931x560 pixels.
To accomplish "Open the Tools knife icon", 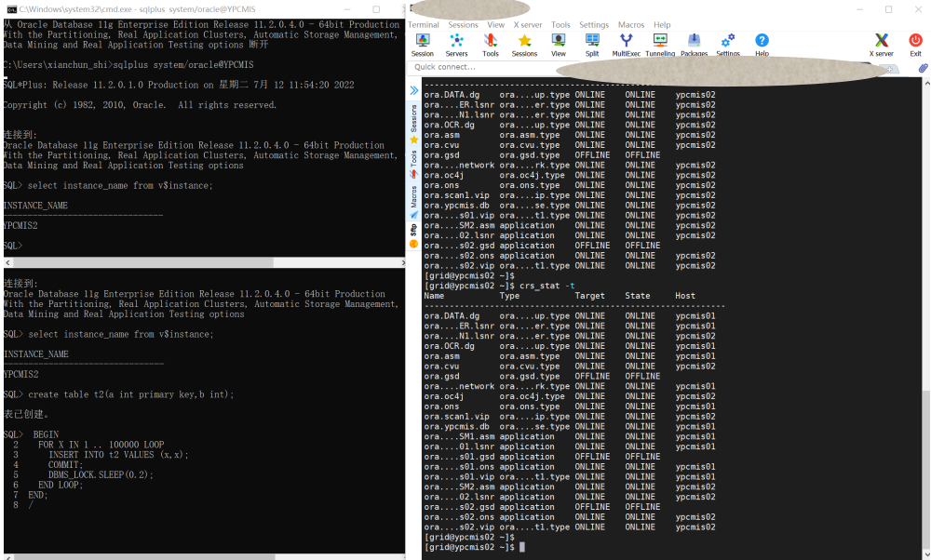I will 491,45.
